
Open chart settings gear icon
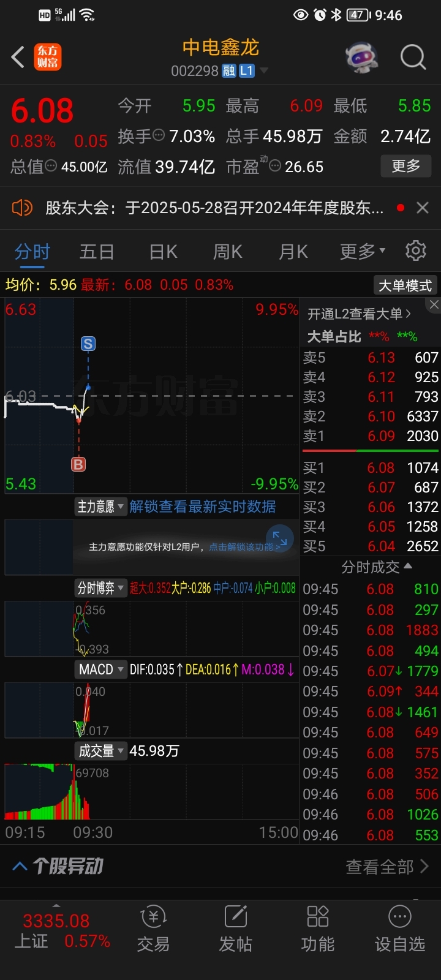(x=416, y=251)
